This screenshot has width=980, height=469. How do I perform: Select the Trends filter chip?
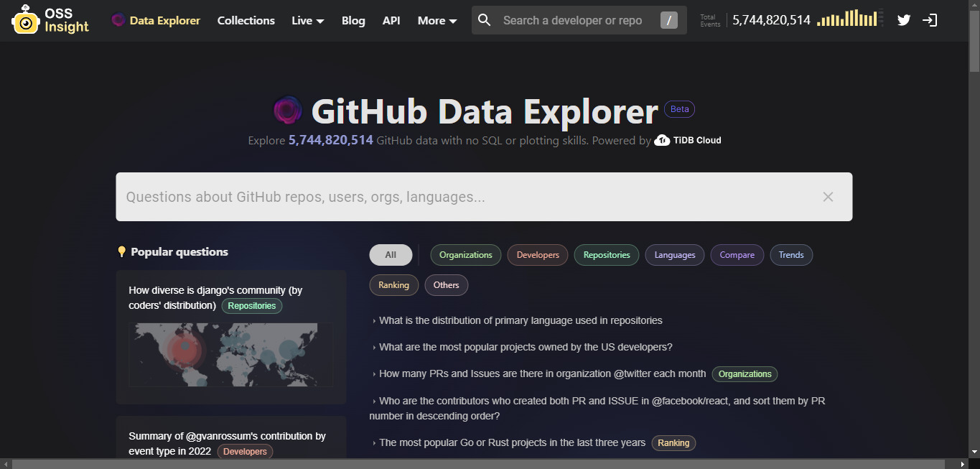point(791,255)
